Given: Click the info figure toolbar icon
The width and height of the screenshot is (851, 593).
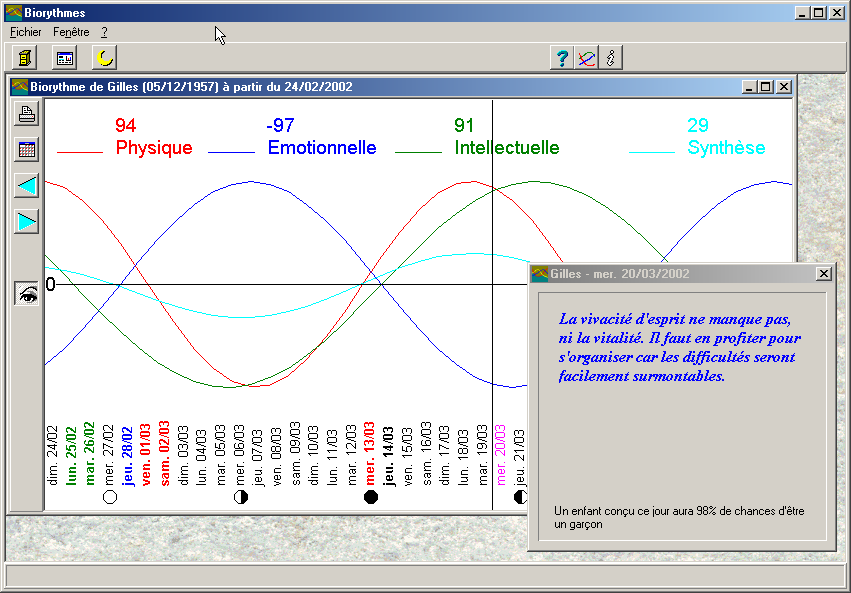Looking at the screenshot, I should (611, 58).
